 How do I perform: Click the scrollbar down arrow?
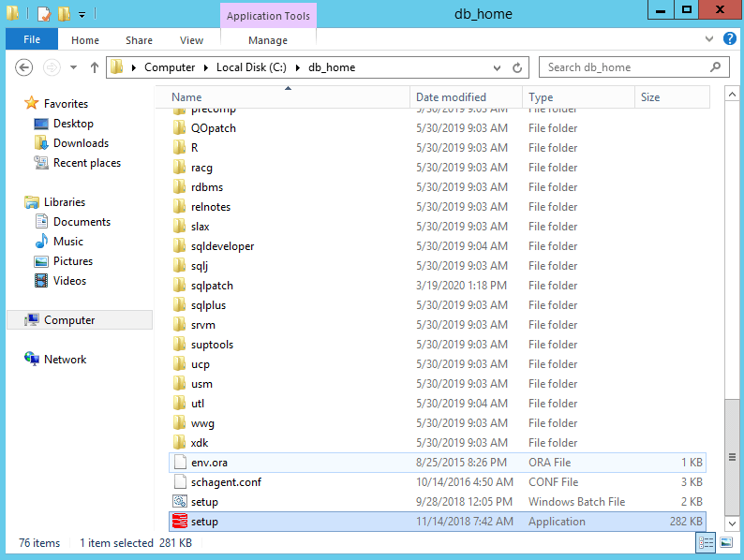tap(732, 523)
